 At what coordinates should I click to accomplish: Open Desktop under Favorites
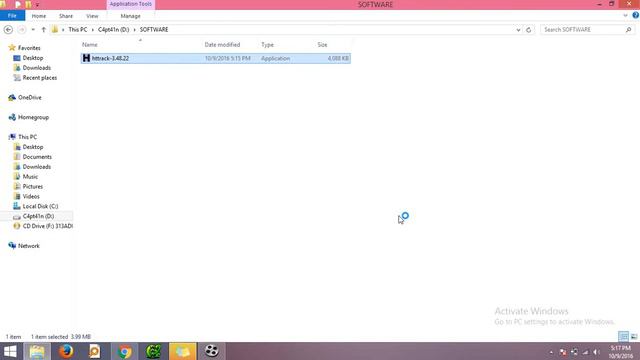click(33, 58)
